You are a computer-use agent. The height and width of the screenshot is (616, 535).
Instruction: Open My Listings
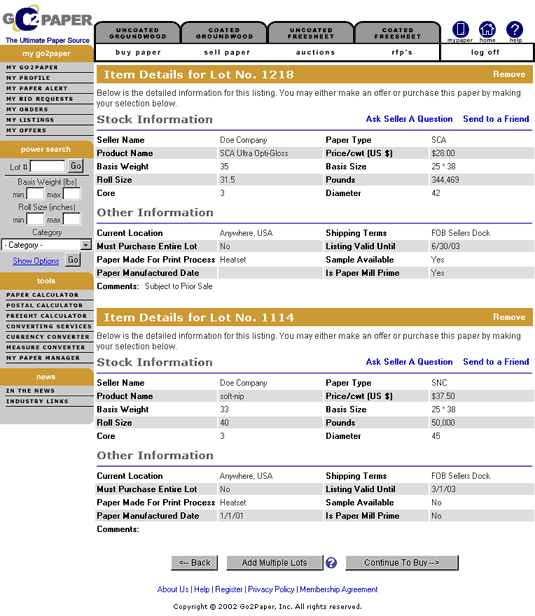[30, 120]
